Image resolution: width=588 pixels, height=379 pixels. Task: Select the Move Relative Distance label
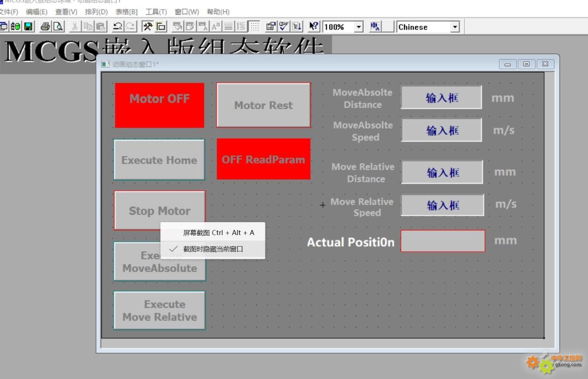click(x=363, y=173)
